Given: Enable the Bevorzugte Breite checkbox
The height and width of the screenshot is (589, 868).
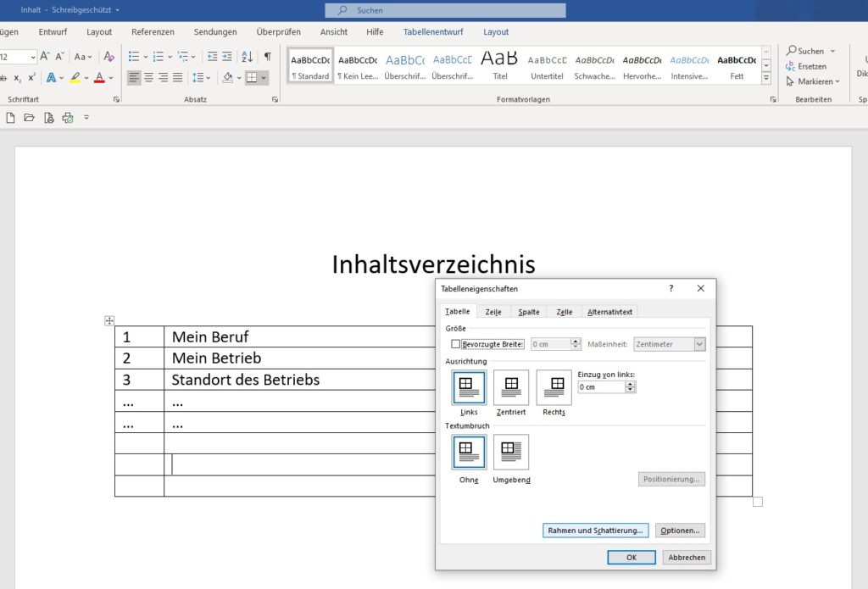Looking at the screenshot, I should tap(455, 344).
